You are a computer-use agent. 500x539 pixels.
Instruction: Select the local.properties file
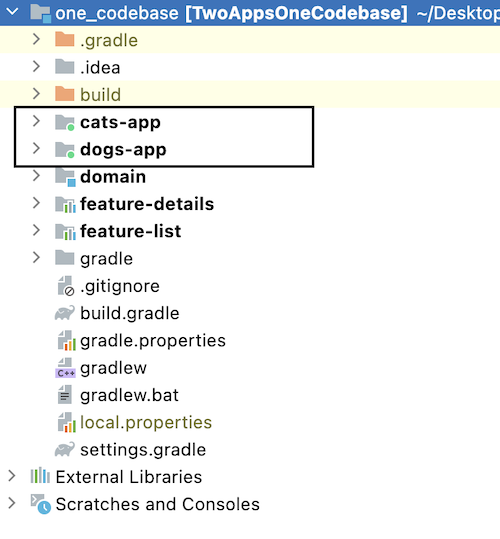pyautogui.click(x=146, y=423)
